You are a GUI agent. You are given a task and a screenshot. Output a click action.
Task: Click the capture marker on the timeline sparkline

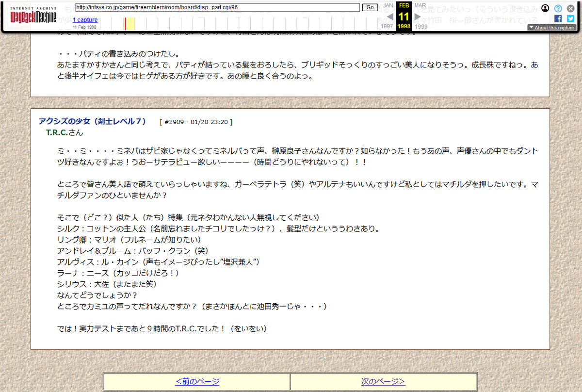(x=126, y=24)
